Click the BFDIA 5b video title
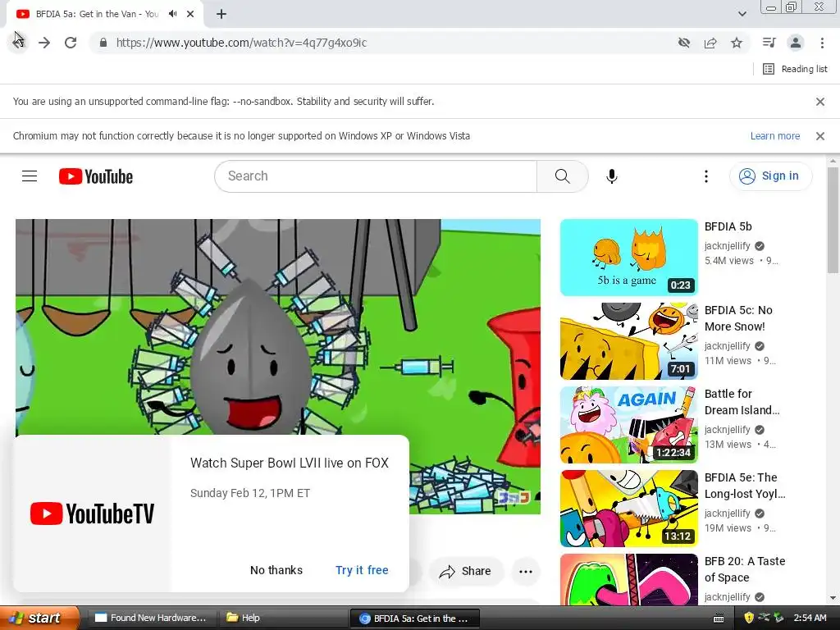840x630 pixels. point(728,226)
